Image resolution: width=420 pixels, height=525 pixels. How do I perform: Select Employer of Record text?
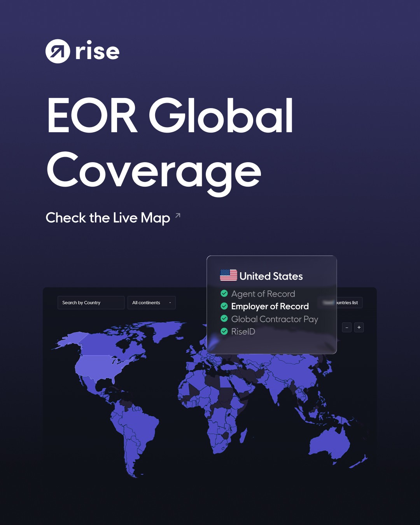[x=270, y=306]
